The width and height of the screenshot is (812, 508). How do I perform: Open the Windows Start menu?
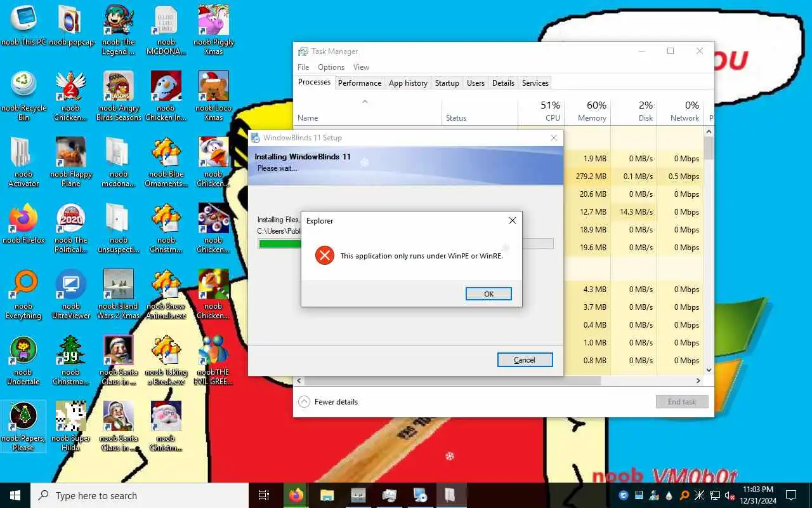click(x=15, y=495)
